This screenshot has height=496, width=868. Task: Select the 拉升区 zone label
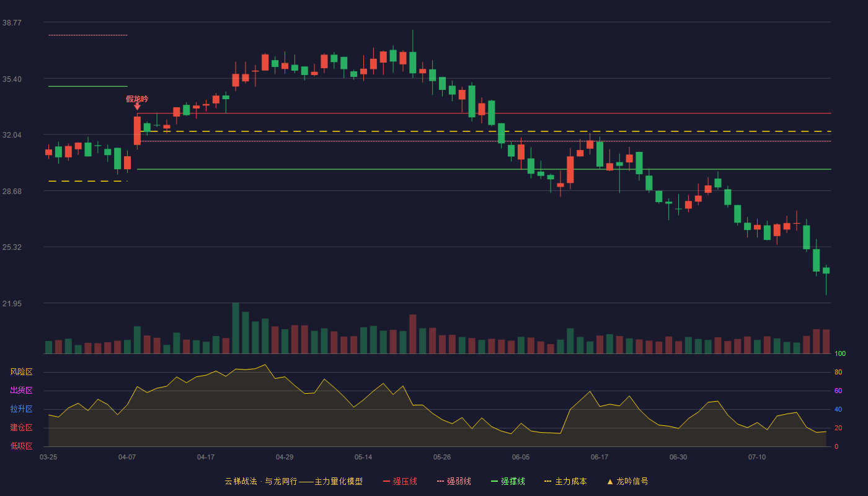[x=21, y=409]
